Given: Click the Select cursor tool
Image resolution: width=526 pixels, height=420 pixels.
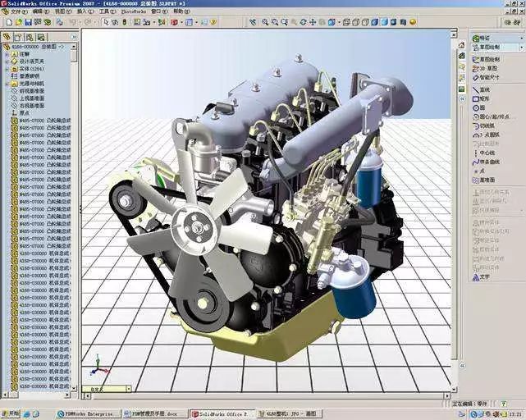Looking at the screenshot, I should click(x=106, y=22).
